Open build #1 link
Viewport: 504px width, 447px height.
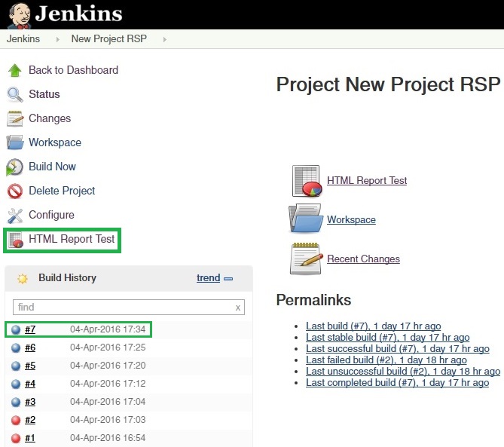click(x=30, y=438)
